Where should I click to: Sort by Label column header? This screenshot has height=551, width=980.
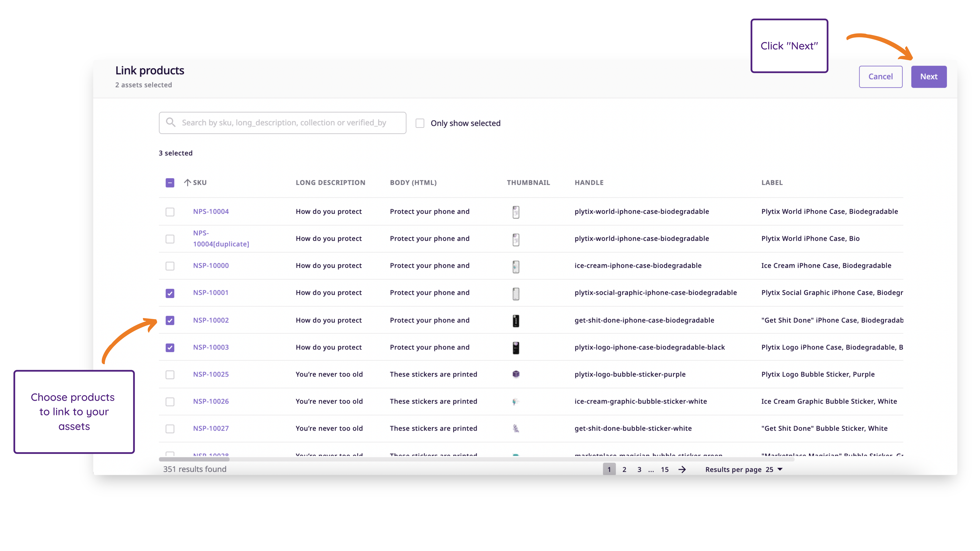tap(772, 182)
